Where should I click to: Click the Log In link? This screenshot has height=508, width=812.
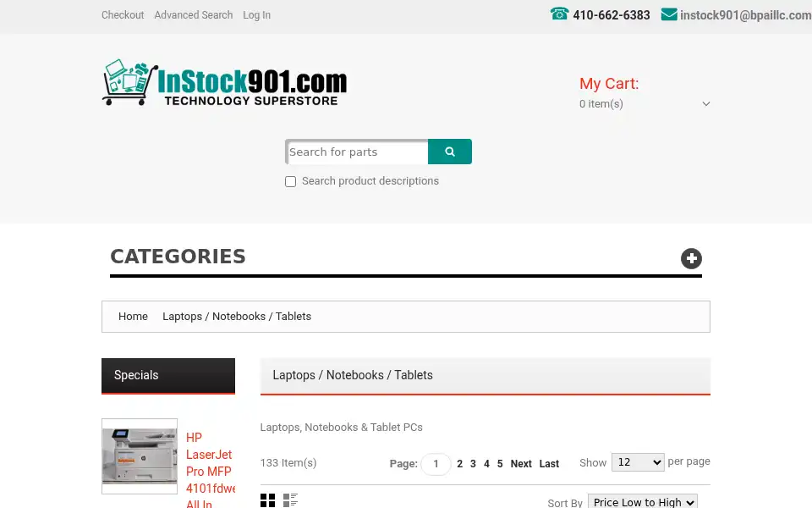tap(257, 15)
